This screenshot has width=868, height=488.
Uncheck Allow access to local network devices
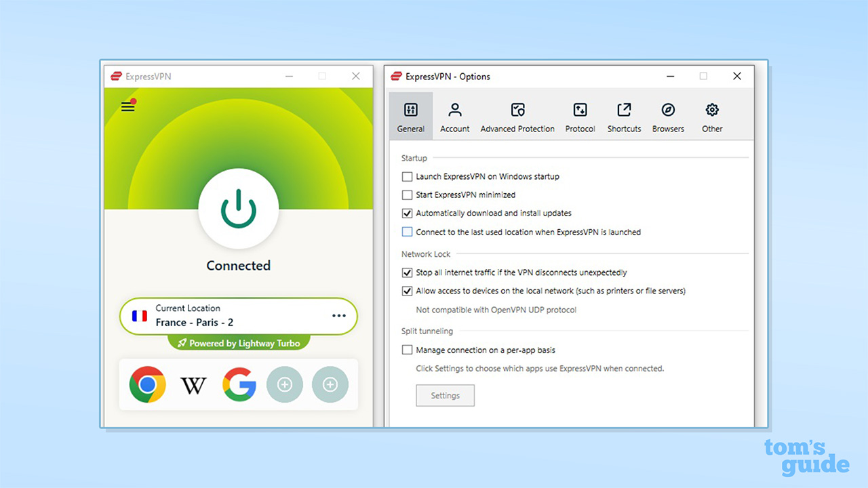[x=407, y=291]
